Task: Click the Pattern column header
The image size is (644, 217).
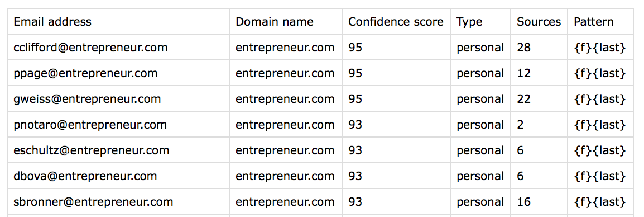Action: (600, 21)
